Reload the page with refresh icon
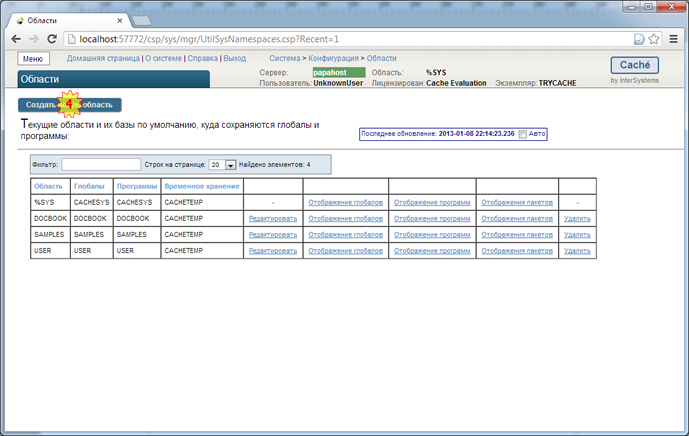The image size is (689, 436). (x=52, y=39)
